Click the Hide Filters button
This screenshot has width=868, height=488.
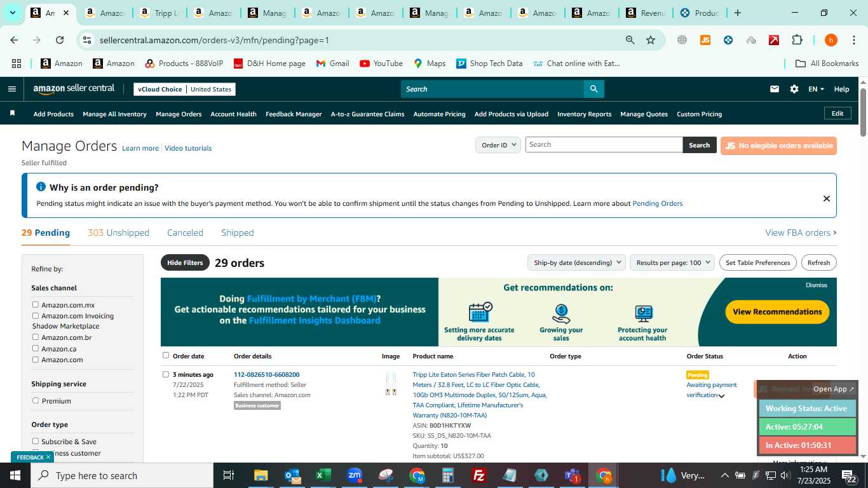[x=185, y=262]
